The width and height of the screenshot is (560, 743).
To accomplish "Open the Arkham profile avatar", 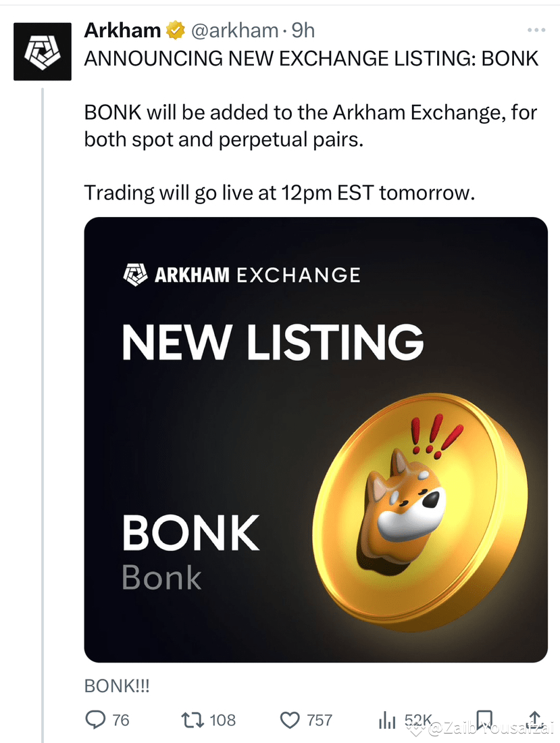I will (x=43, y=51).
